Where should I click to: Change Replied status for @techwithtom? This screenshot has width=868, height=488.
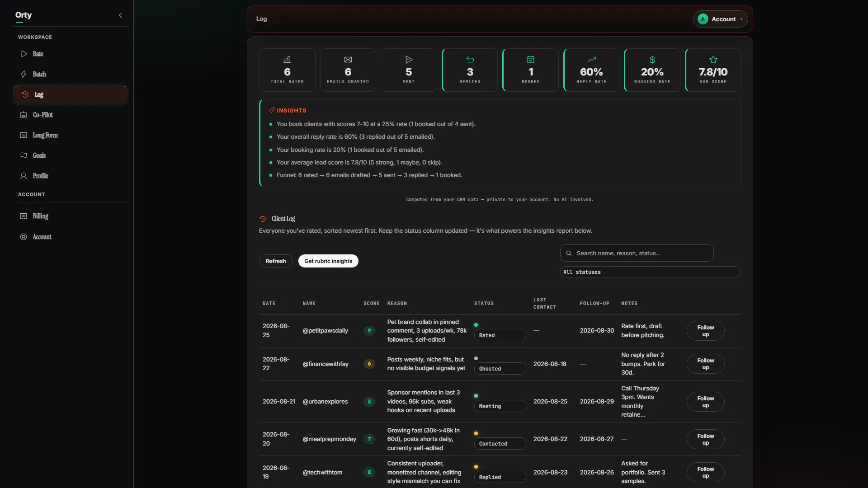(500, 477)
